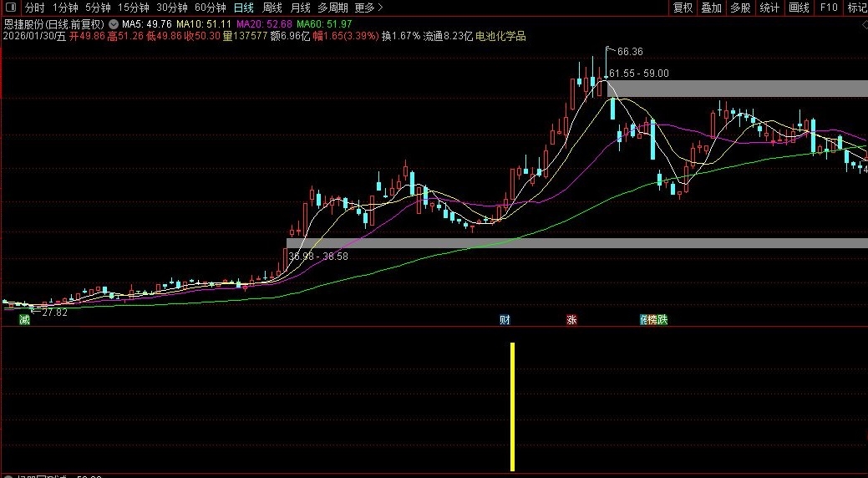Image resolution: width=868 pixels, height=478 pixels.
Task: Click the 27.82 low price label
Action: 54,313
